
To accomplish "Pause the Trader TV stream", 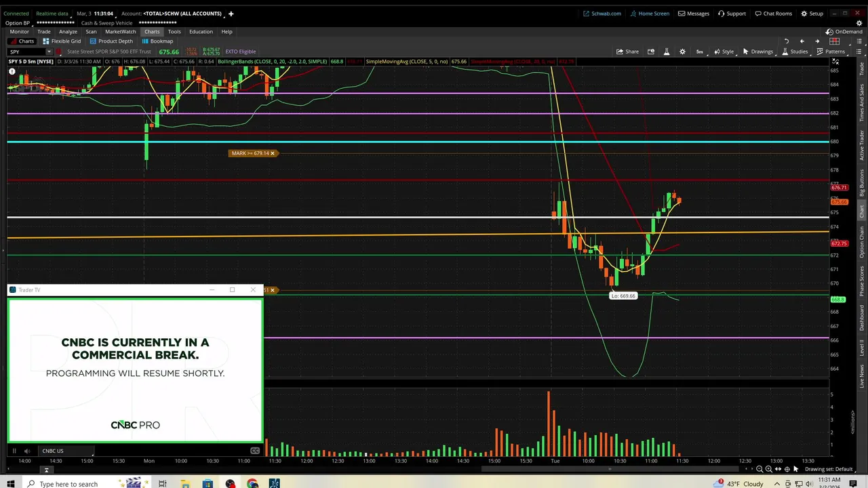I will point(14,451).
